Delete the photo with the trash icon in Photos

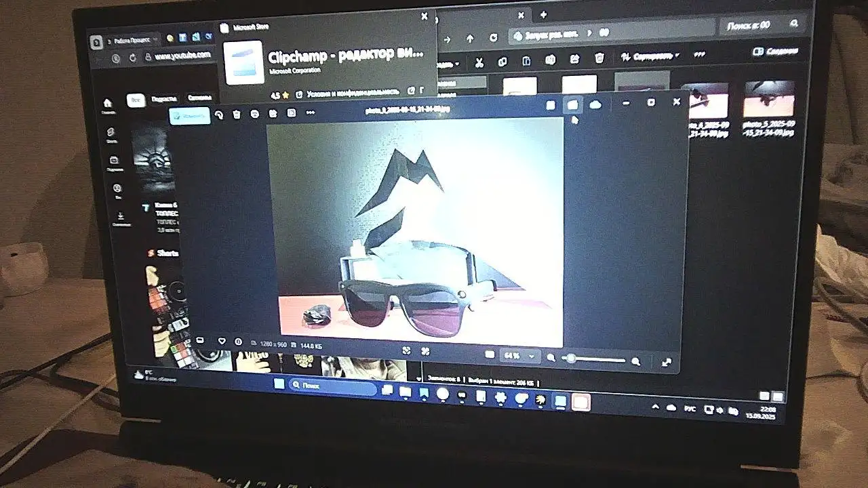[237, 115]
